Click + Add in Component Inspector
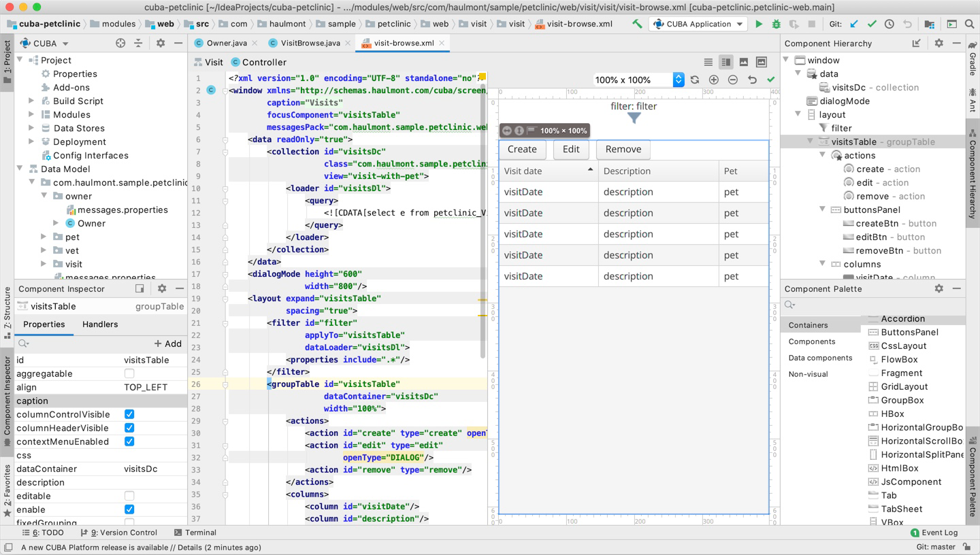This screenshot has width=980, height=555. pos(167,343)
